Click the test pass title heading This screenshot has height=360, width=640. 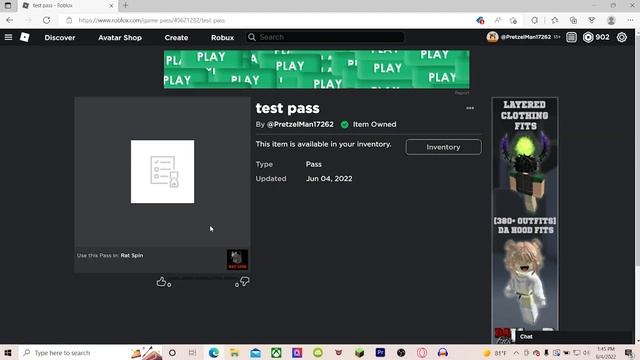[287, 109]
